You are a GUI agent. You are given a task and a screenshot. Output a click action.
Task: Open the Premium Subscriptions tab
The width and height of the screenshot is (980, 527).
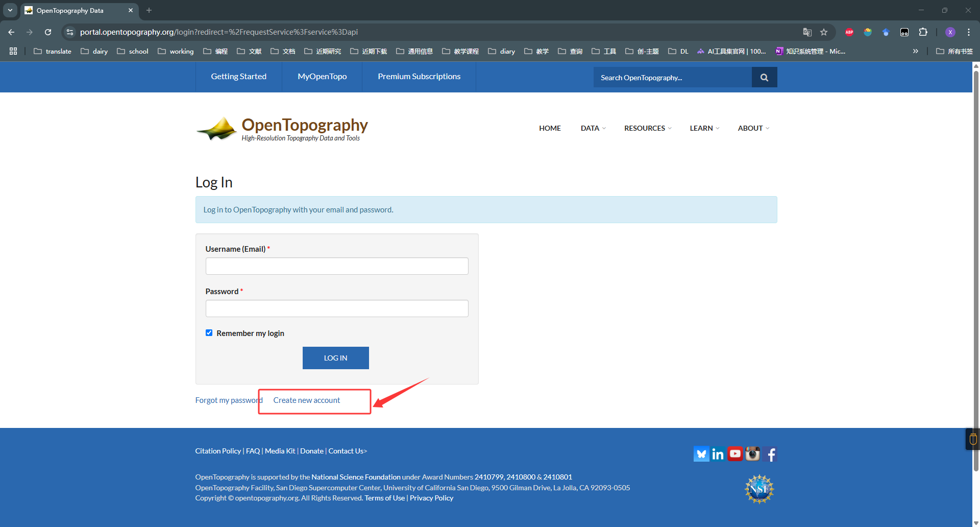419,77
